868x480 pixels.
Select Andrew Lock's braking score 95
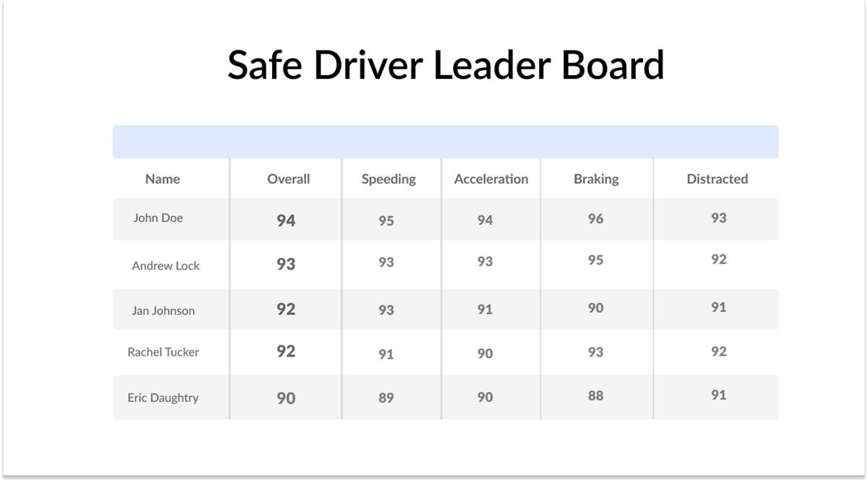pos(595,260)
